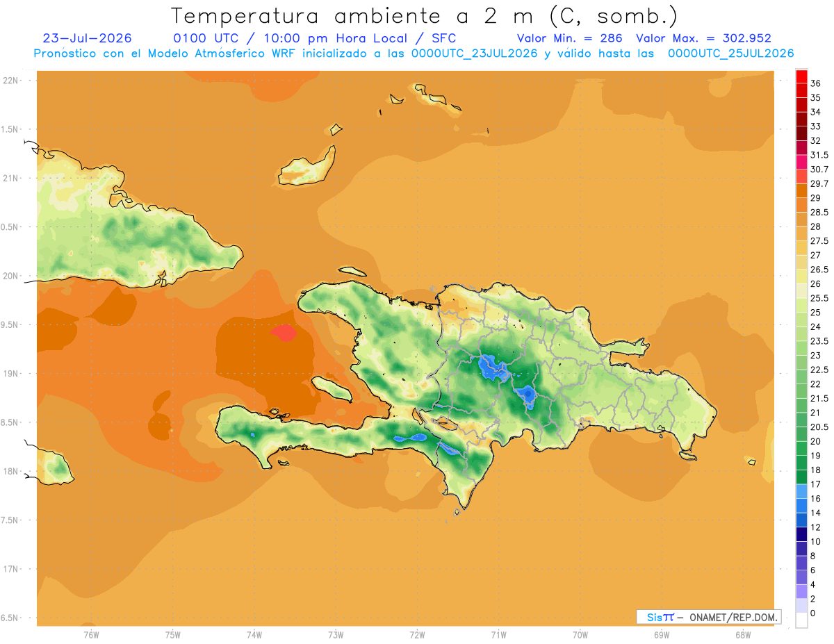
Task: Click the '9.5N' latitude label
Action: point(10,325)
